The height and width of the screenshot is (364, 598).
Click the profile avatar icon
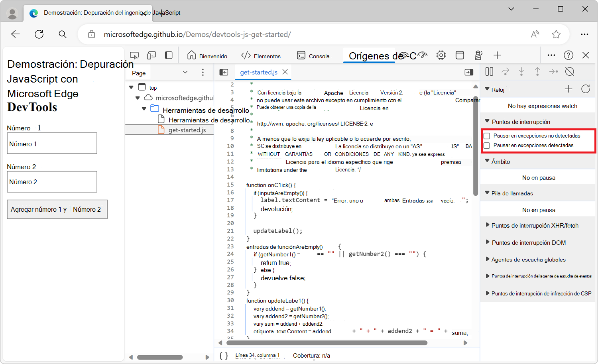tap(12, 13)
